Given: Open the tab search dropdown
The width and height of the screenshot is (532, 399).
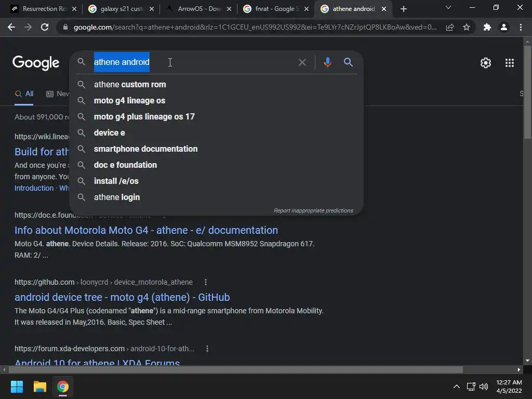Looking at the screenshot, I should [x=448, y=7].
